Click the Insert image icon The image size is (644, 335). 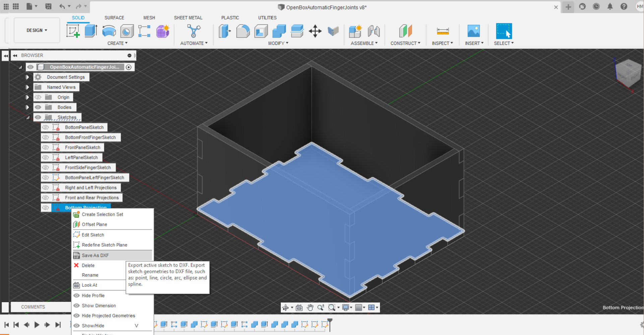[474, 31]
